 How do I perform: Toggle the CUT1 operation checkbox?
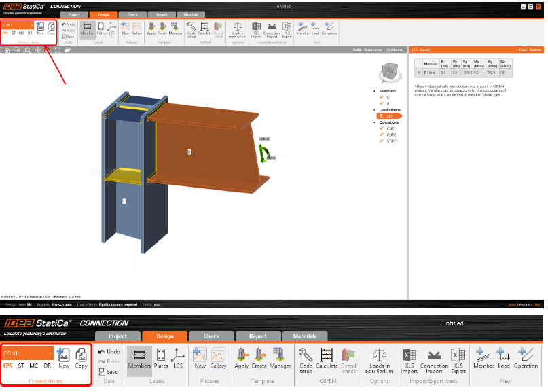(x=382, y=128)
